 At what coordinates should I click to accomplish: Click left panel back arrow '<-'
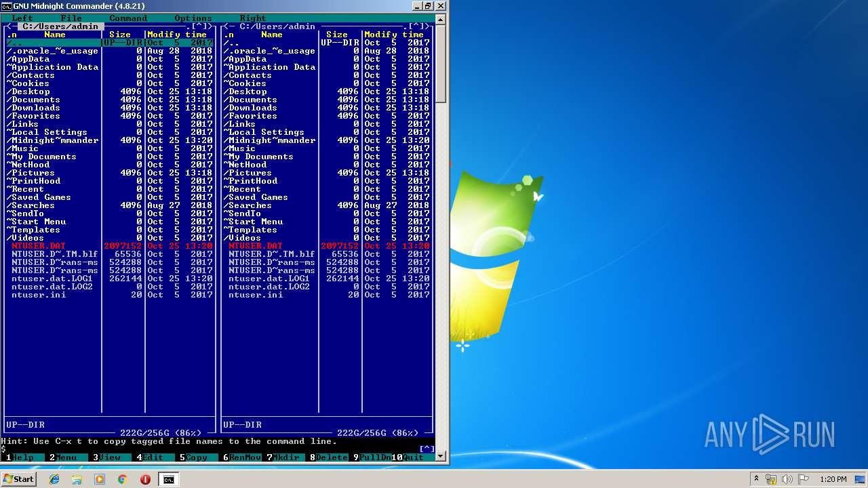(12, 26)
